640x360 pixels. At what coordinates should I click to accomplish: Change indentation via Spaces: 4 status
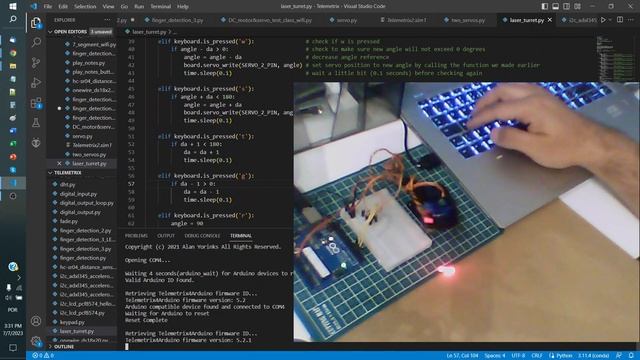tap(495, 356)
